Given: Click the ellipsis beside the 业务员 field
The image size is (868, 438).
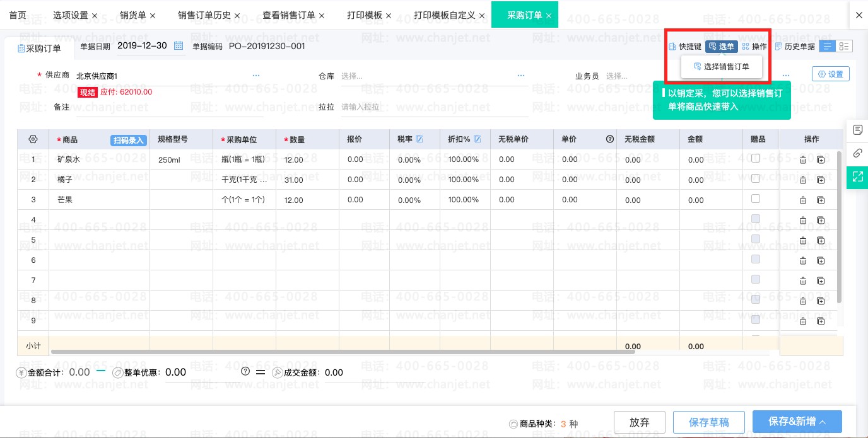Looking at the screenshot, I should [786, 76].
